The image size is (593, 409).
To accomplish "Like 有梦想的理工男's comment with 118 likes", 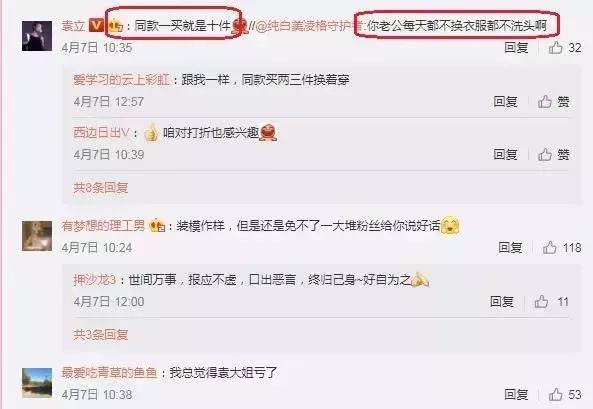I will pos(550,247).
